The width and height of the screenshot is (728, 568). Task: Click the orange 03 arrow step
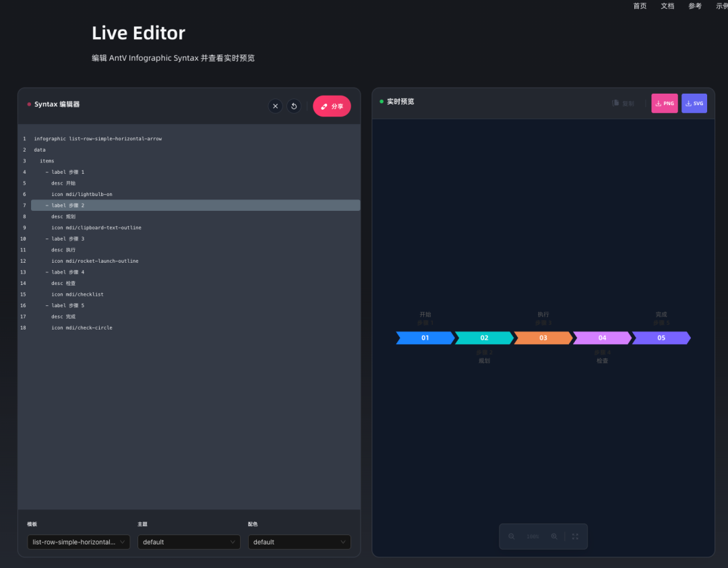[543, 338]
